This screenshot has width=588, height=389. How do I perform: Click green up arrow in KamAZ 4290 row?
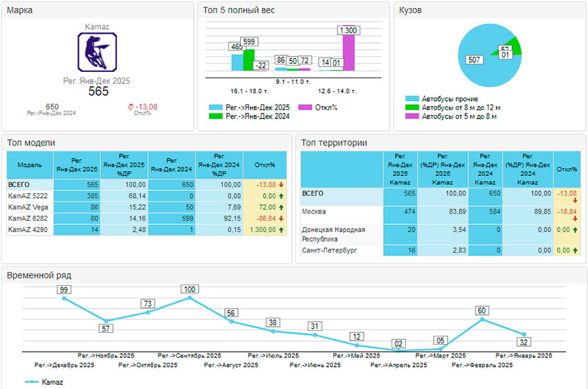(282, 229)
